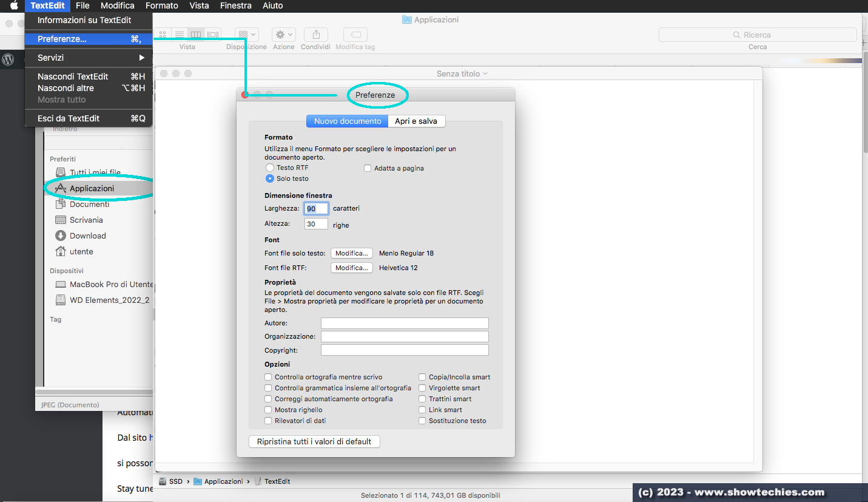Viewport: 868px width, 502px height.
Task: Enable Mostra righello checkbox
Action: coord(268,410)
